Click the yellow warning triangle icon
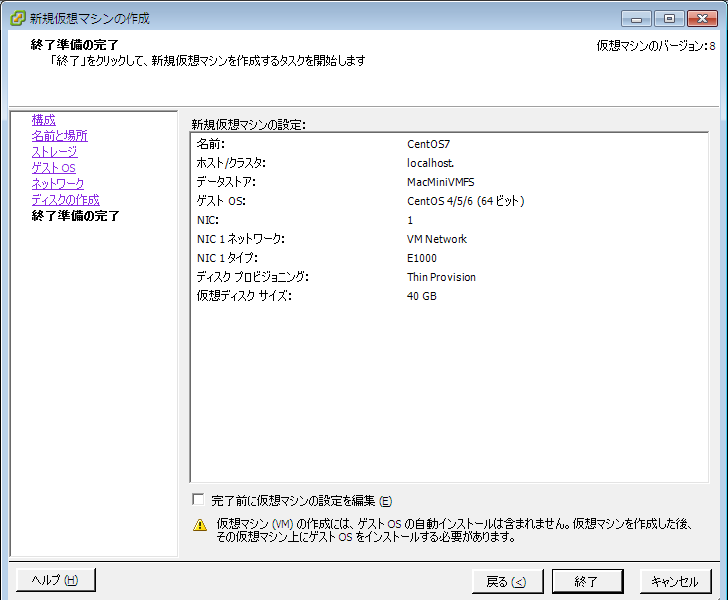The height and width of the screenshot is (600, 728). (x=200, y=525)
